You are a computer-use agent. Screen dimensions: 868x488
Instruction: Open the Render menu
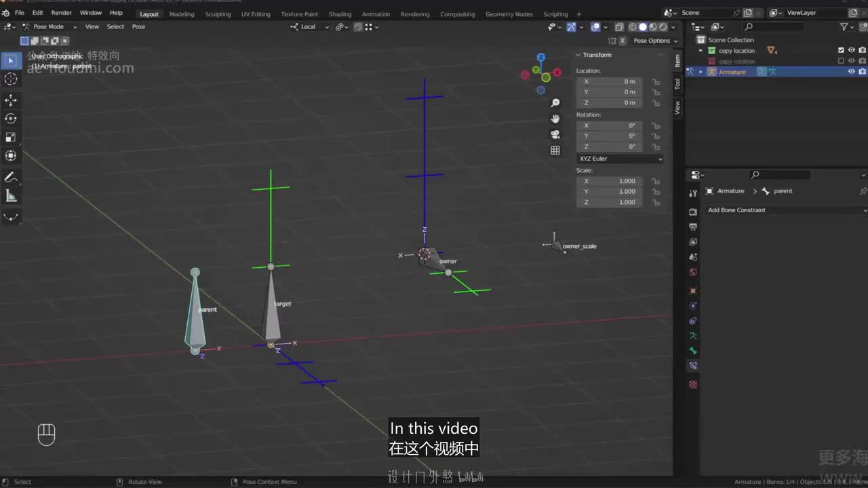coord(61,13)
